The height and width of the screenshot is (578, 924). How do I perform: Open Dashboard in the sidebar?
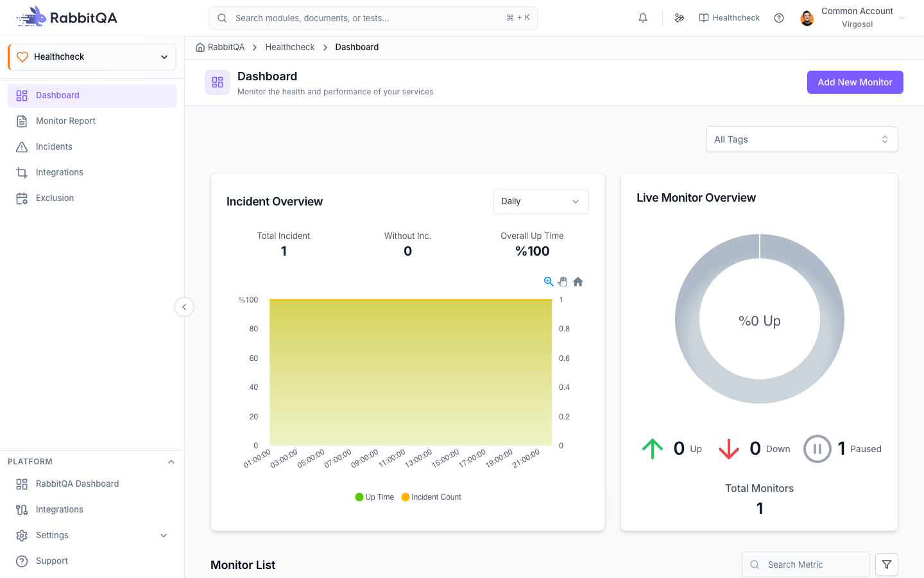(92, 96)
